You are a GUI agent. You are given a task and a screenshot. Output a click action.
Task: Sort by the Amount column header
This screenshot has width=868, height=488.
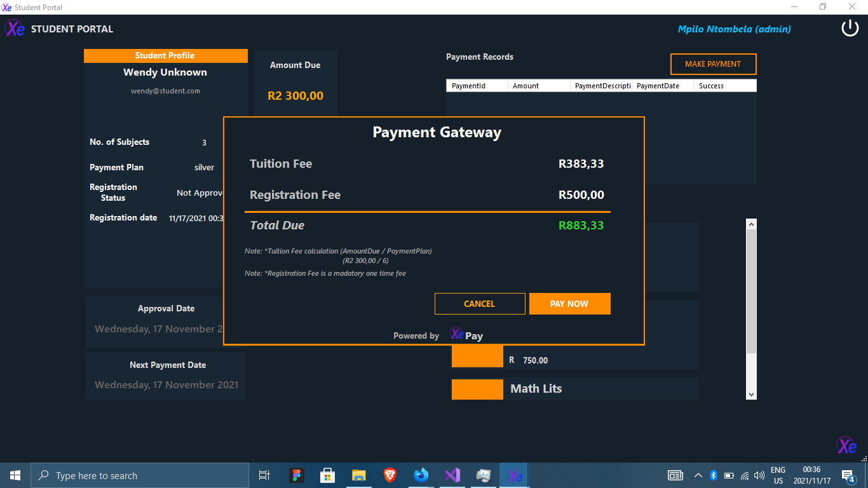coord(539,86)
